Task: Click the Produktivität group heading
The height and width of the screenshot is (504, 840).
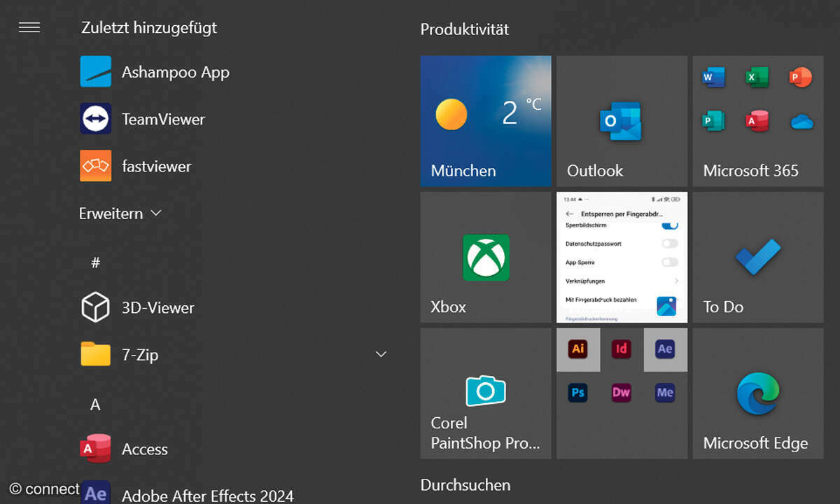Action: pyautogui.click(x=465, y=29)
